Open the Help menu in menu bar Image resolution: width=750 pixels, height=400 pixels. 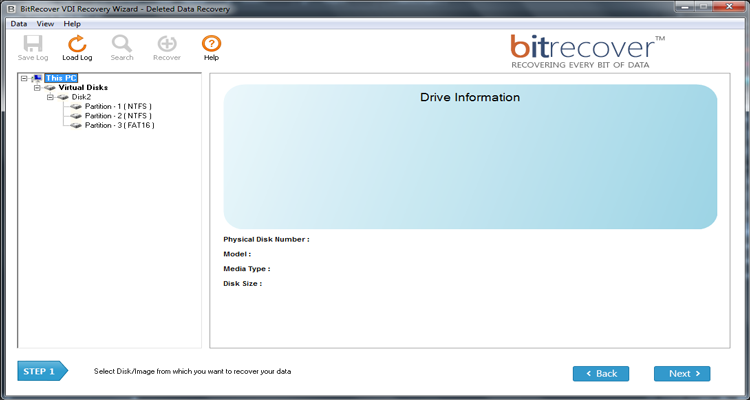tap(72, 23)
